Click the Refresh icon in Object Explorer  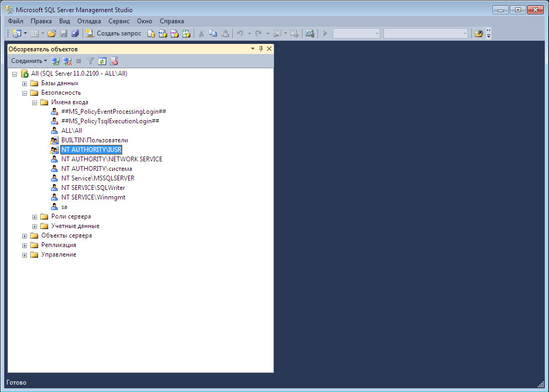click(x=102, y=61)
